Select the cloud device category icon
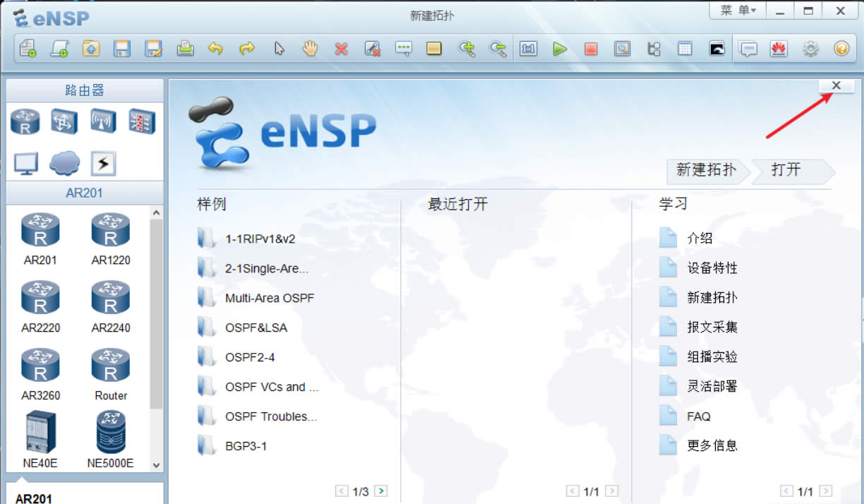 click(x=64, y=164)
